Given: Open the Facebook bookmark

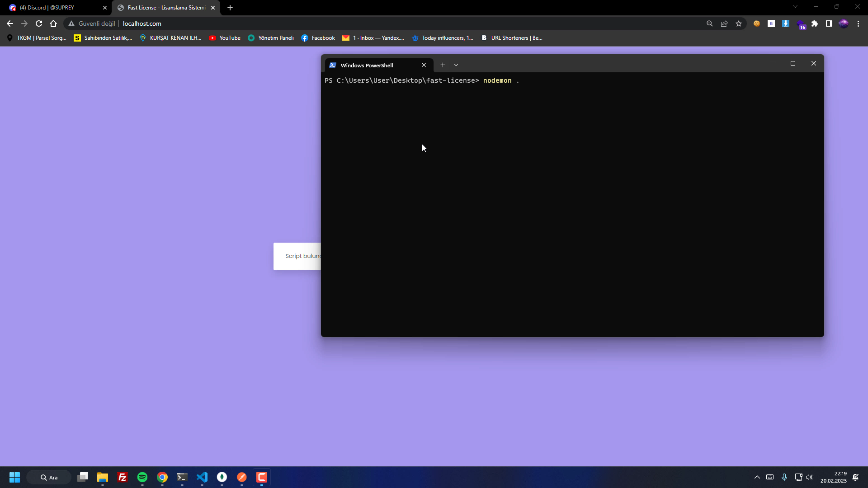Looking at the screenshot, I should tap(318, 38).
